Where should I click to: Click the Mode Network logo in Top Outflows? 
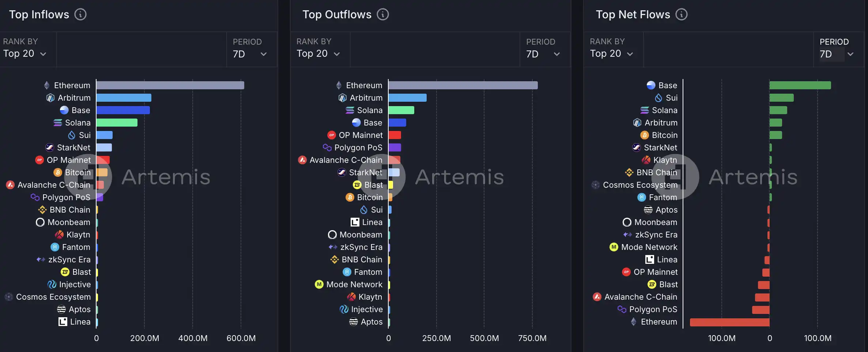point(319,284)
